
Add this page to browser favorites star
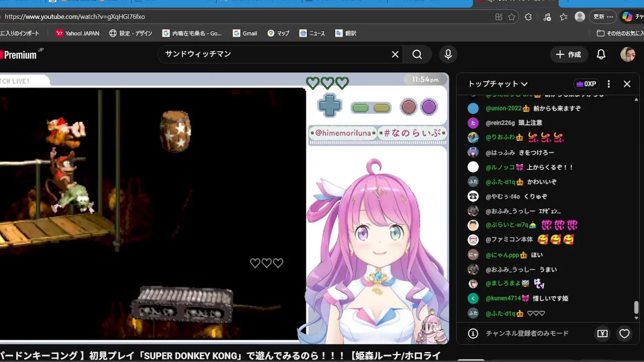(512, 17)
